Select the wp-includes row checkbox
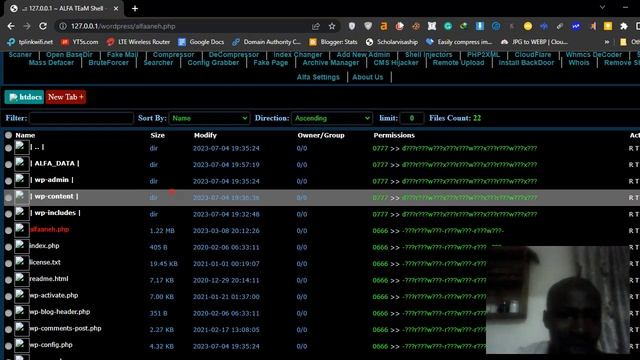Viewport: 640px width, 360px height. pos(8,214)
